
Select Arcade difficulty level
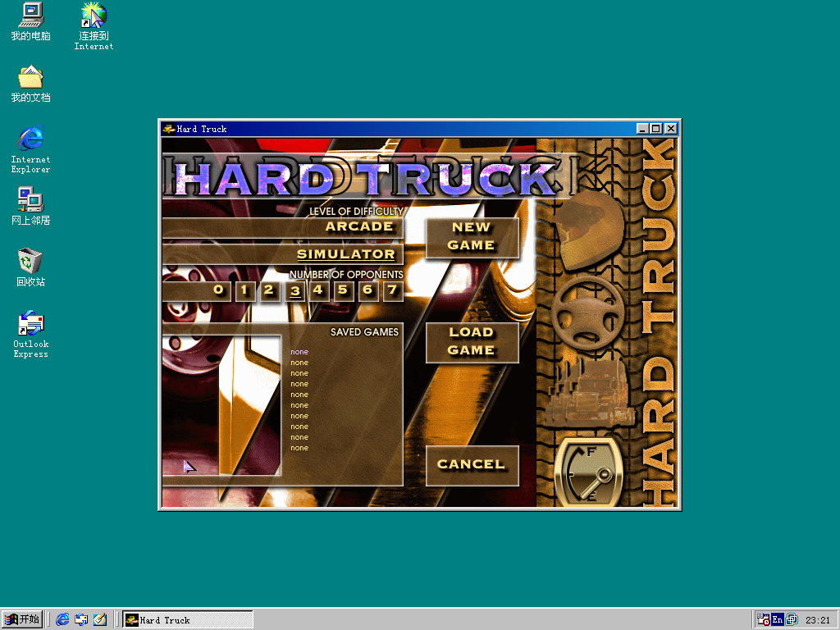click(x=283, y=228)
